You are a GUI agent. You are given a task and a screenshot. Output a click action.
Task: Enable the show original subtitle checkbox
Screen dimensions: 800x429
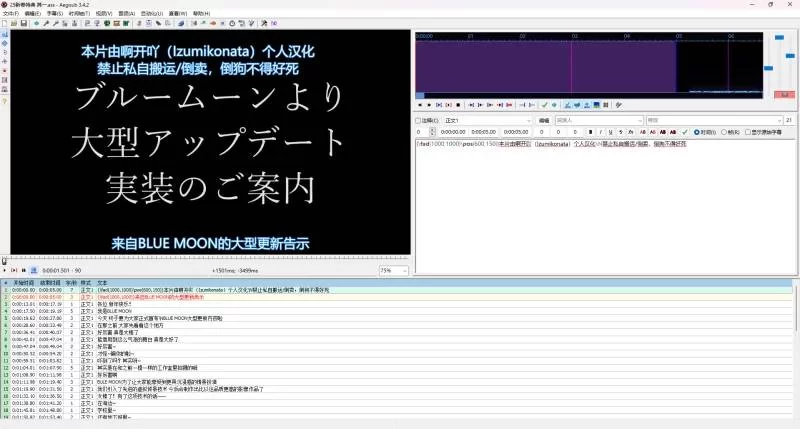[x=748, y=132]
